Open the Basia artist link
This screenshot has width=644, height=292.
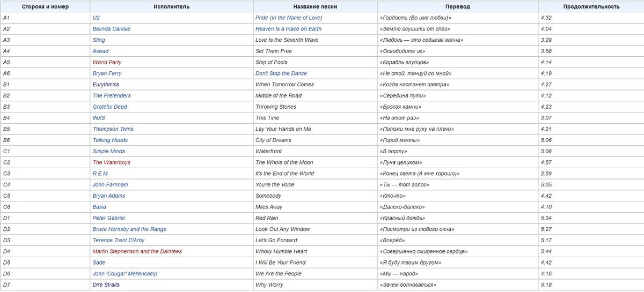point(100,207)
